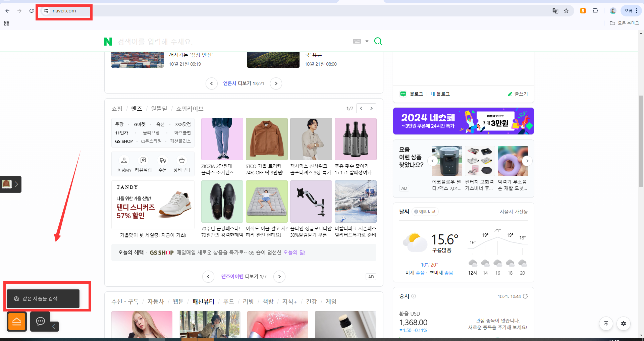This screenshot has height=341, width=644.
Task: Open the 모든 북마크 folder
Action: click(x=624, y=23)
